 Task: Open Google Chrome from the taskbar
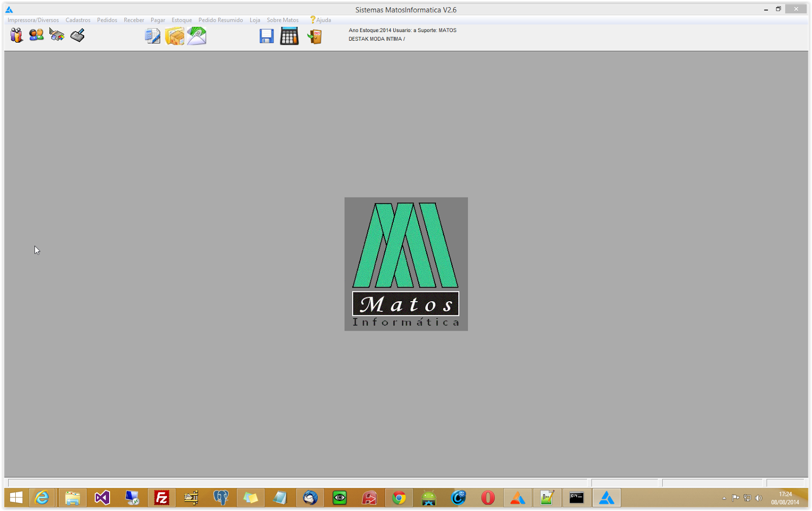coord(399,498)
